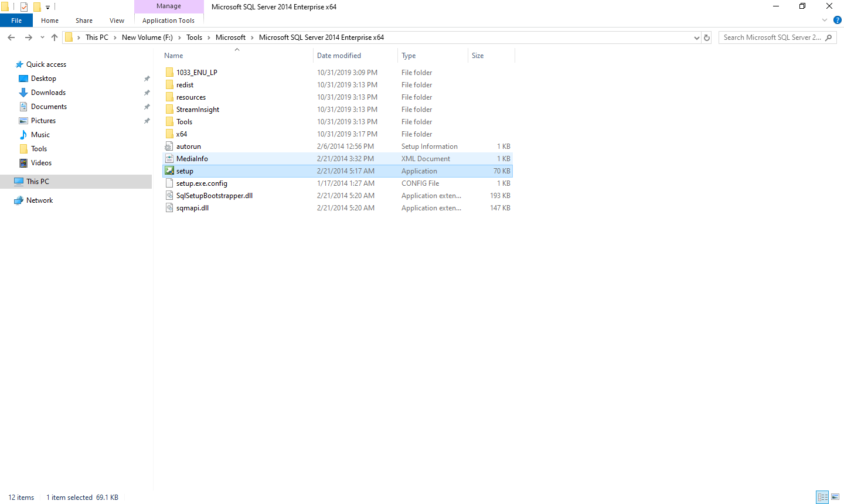844x504 pixels.
Task: Select the 193 KB size cell
Action: tap(500, 196)
